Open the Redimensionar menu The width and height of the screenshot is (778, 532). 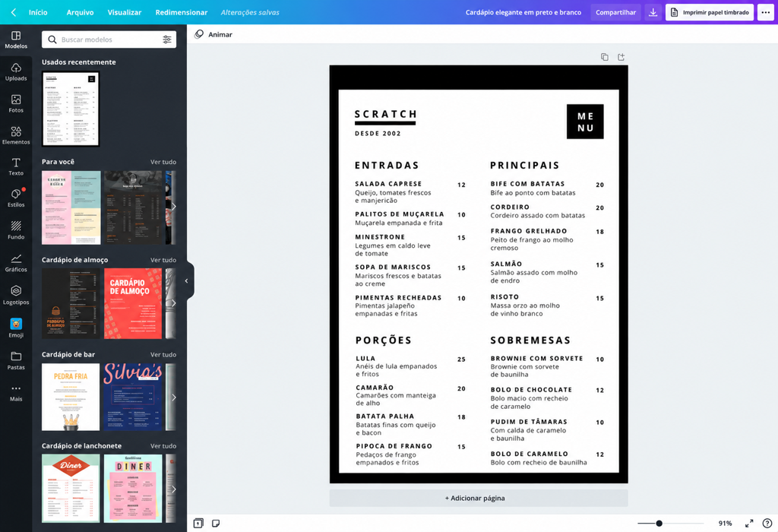[182, 12]
